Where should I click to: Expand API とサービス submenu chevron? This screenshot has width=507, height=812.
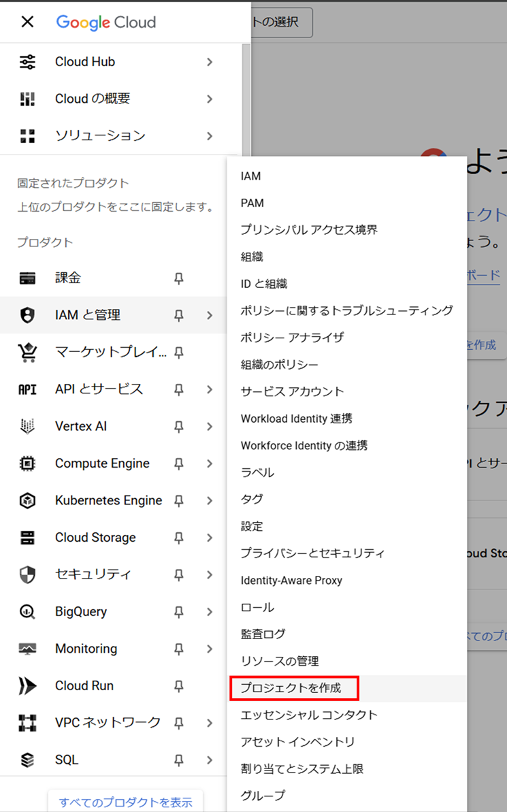(209, 389)
